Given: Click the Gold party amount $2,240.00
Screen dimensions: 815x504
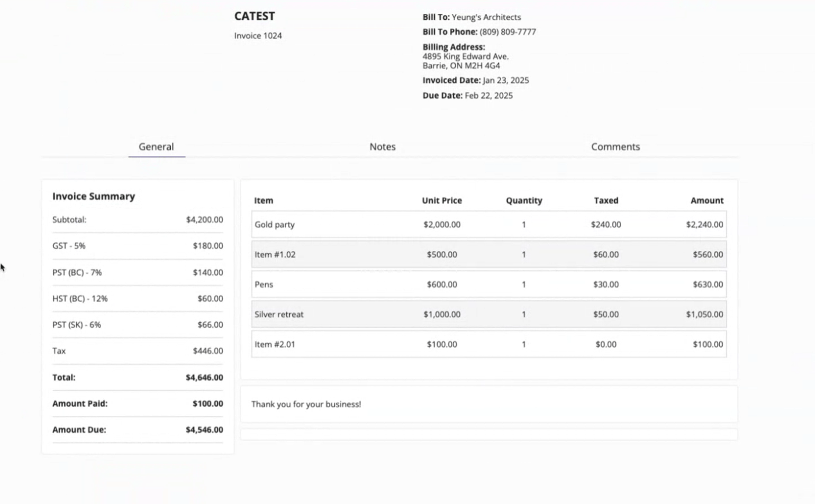Looking at the screenshot, I should (704, 224).
